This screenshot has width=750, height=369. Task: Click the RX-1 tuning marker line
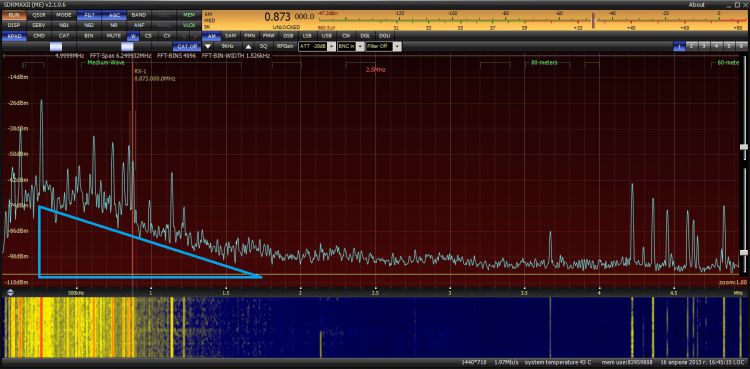click(132, 172)
